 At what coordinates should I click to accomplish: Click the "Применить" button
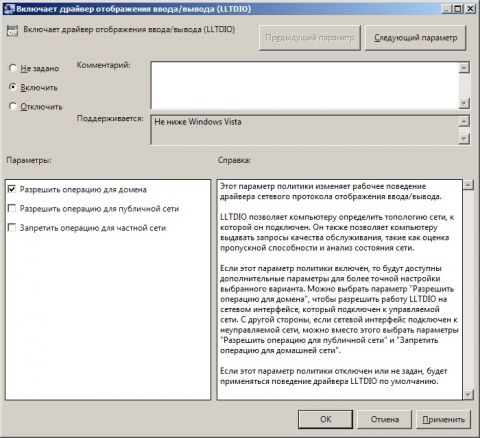click(443, 419)
